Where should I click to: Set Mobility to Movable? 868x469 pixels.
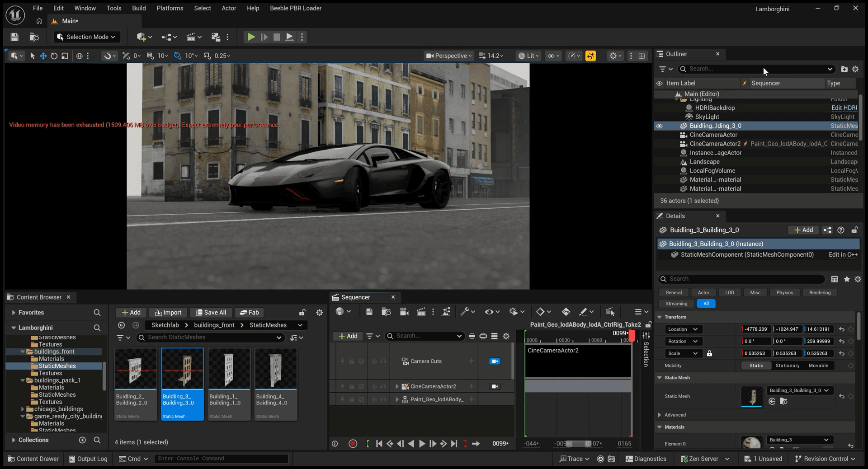818,366
